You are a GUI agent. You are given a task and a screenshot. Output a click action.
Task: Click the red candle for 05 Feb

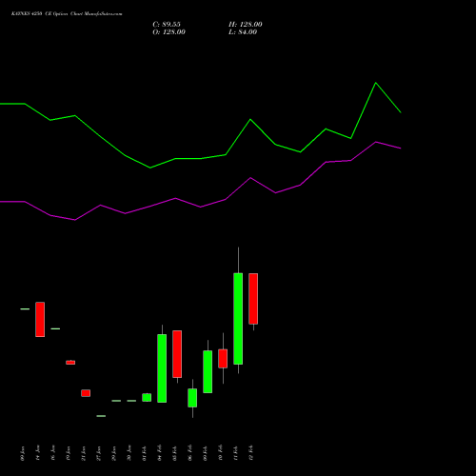tap(177, 354)
